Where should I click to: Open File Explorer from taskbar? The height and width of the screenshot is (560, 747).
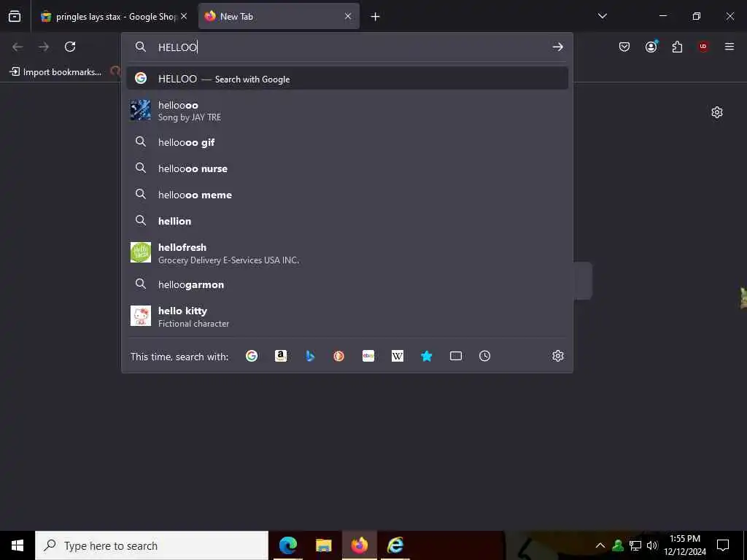323,545
